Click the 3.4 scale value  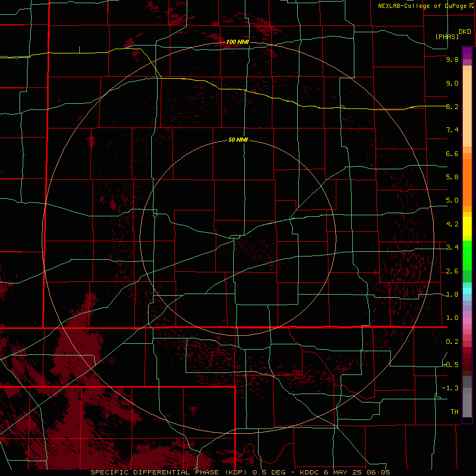click(452, 248)
